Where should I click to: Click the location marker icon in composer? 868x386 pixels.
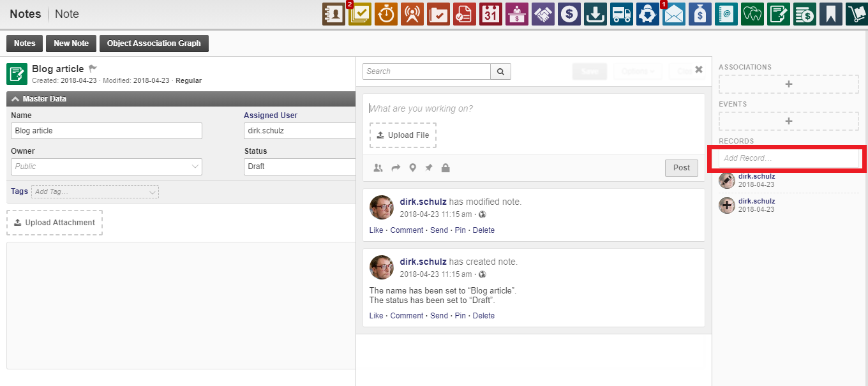412,168
